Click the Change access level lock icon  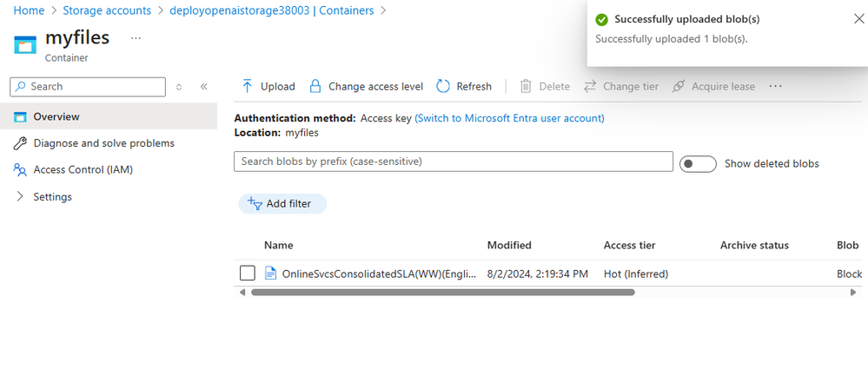pyautogui.click(x=315, y=86)
